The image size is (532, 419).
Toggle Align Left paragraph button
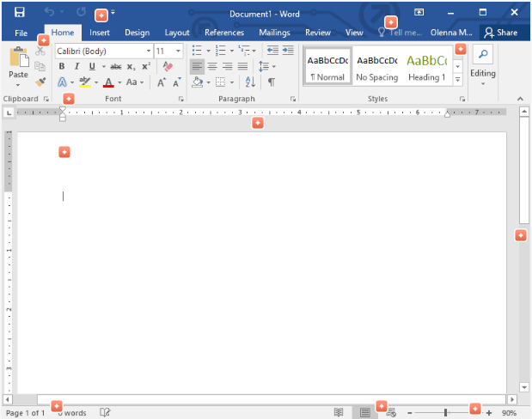point(197,66)
